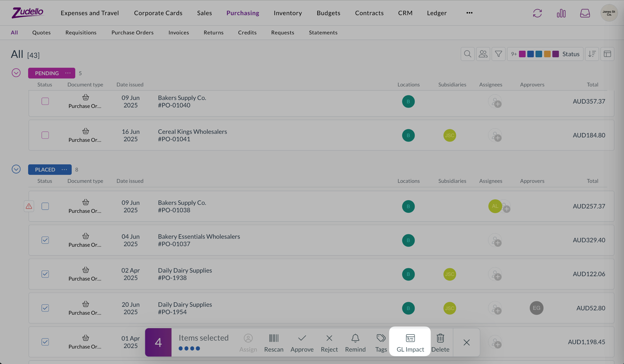The image size is (624, 364).
Task: Click the EG approver avatar on PO-1954
Action: click(x=536, y=308)
